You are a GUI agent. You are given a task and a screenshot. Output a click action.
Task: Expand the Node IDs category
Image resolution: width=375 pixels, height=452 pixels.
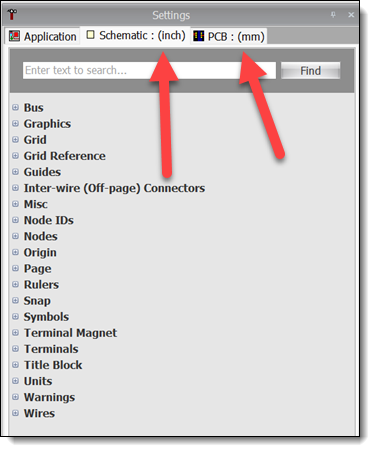[x=15, y=220]
